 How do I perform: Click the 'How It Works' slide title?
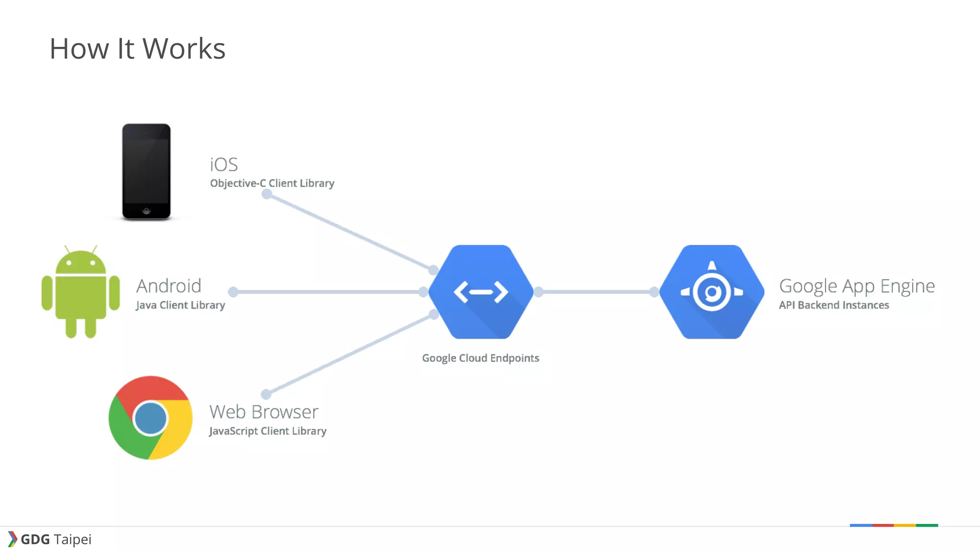(137, 49)
